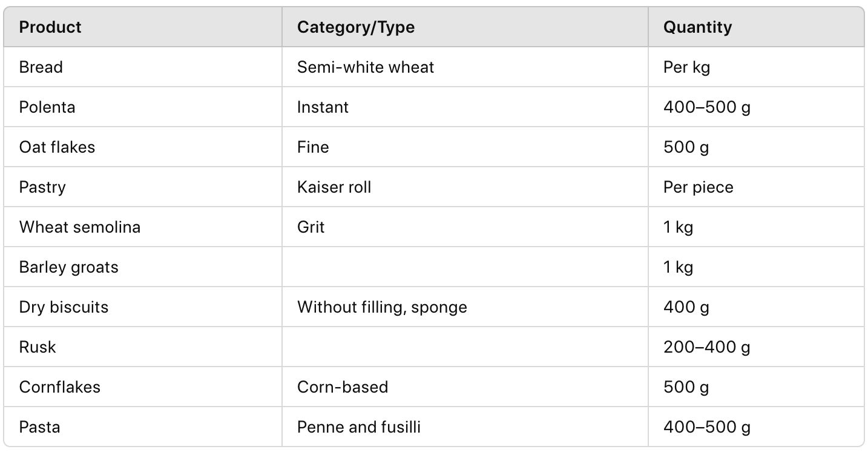Select the Dry biscuits cell
This screenshot has height=452, width=868.
(x=64, y=307)
